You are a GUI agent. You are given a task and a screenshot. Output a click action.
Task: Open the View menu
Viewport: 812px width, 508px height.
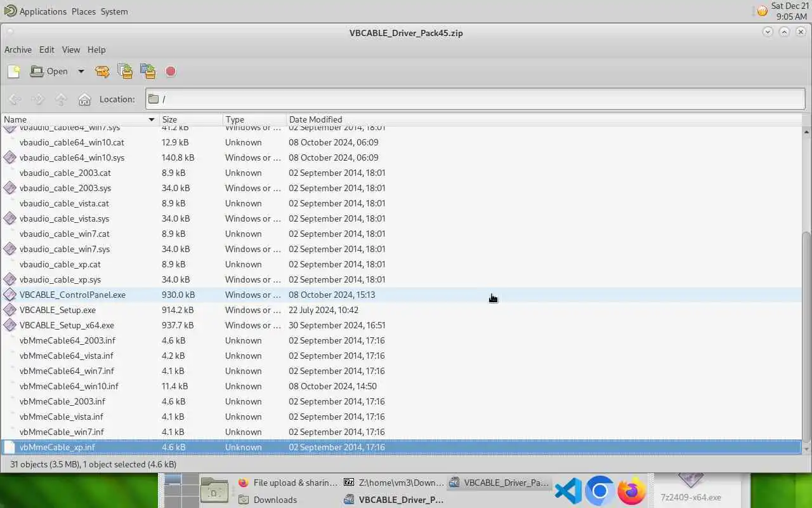point(71,50)
